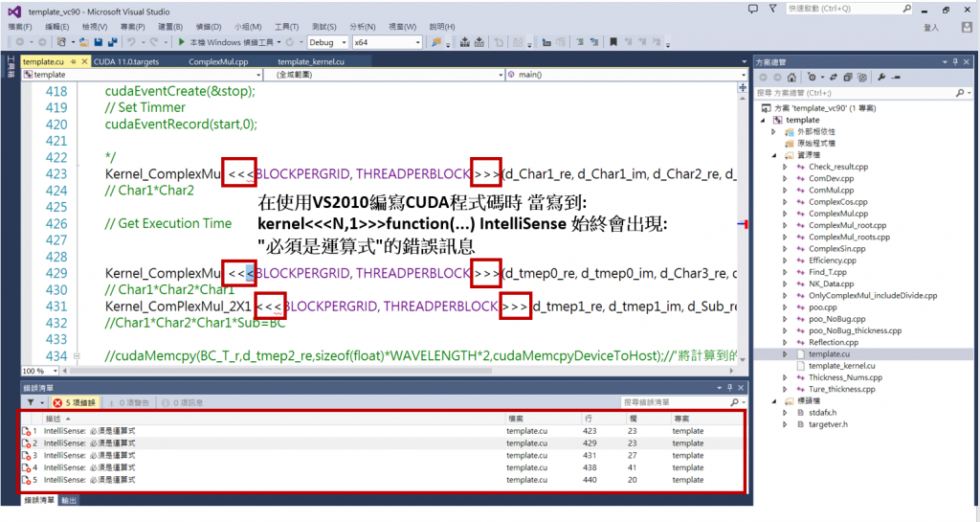This screenshot has width=980, height=522.
Task: Toggle the 5 errors filter button
Action: 75,402
